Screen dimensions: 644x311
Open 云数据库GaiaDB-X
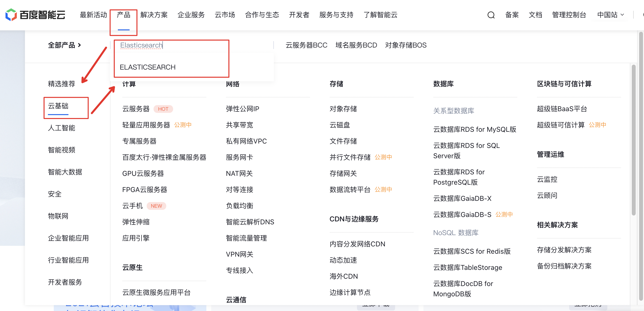[x=462, y=198]
